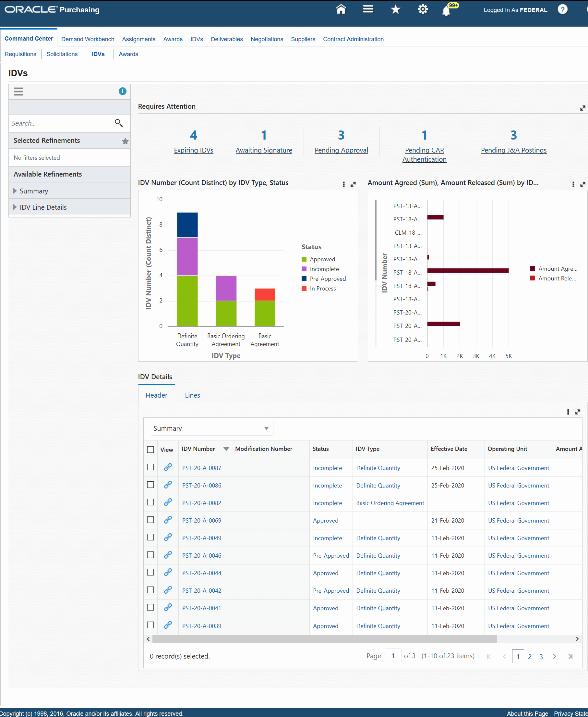Viewport: 588px width, 717px height.
Task: Maximize the Amount Agreed chart
Action: [582, 184]
